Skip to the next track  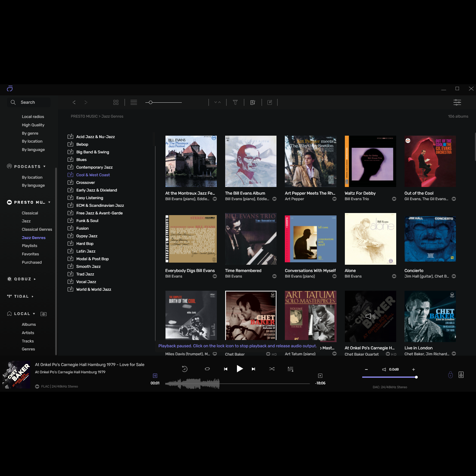(x=253, y=369)
